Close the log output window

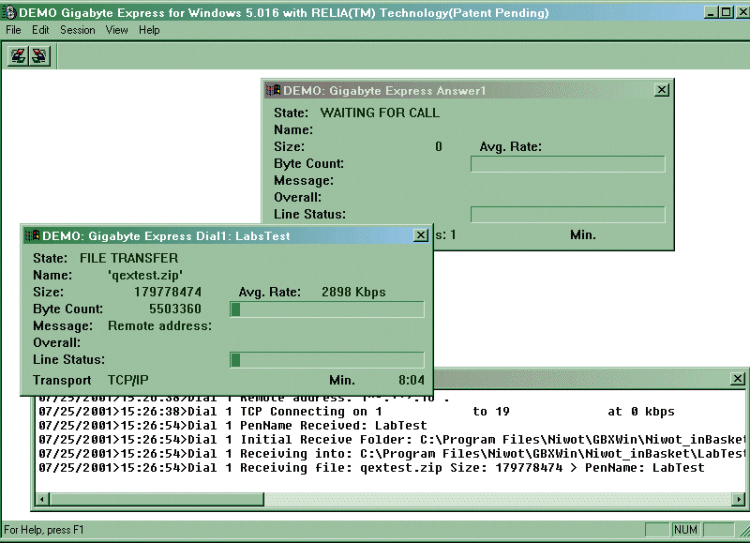[x=738, y=379]
